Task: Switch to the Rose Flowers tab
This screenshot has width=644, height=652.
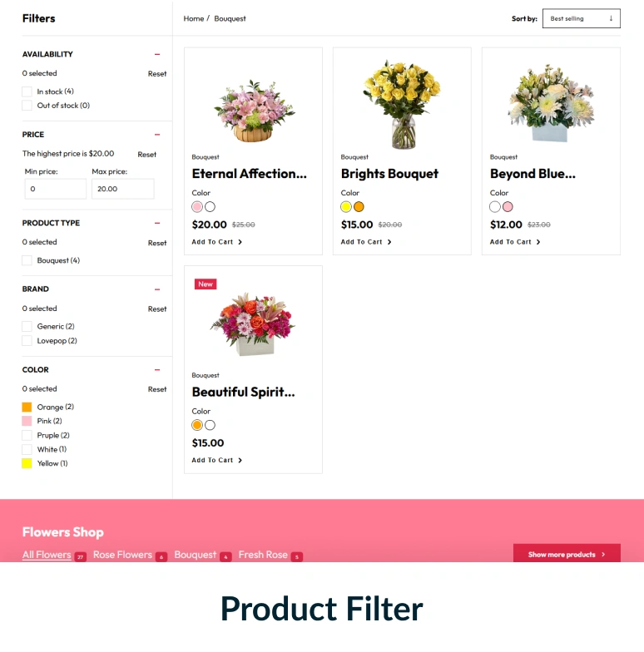Action: [x=123, y=555]
